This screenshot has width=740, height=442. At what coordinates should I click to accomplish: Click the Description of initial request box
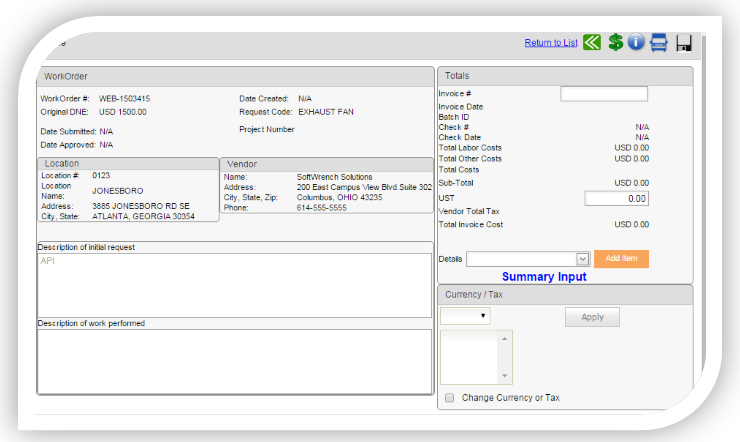coord(235,285)
